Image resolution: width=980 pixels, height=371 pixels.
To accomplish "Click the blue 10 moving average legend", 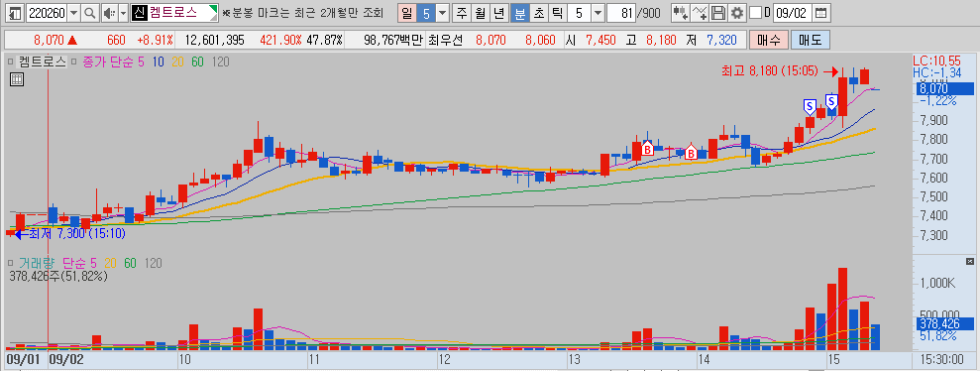I will coord(158,62).
